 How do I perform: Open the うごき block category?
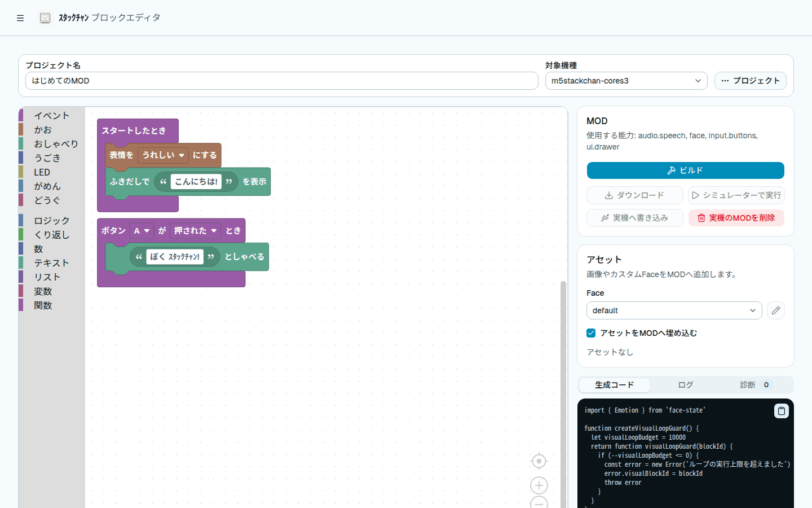click(x=51, y=158)
